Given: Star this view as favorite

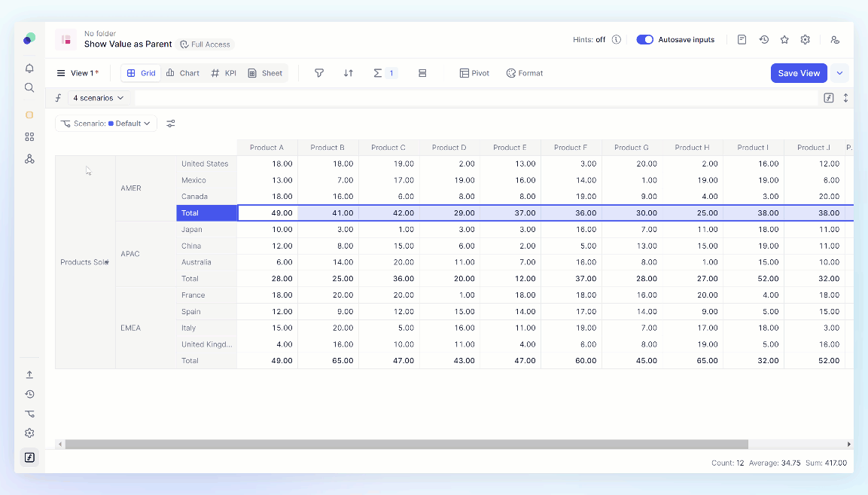Looking at the screenshot, I should (784, 40).
